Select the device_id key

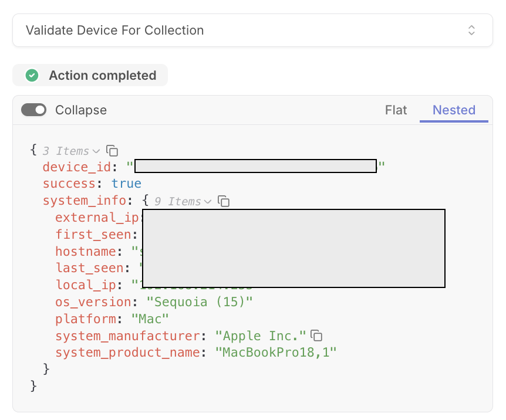pos(77,167)
